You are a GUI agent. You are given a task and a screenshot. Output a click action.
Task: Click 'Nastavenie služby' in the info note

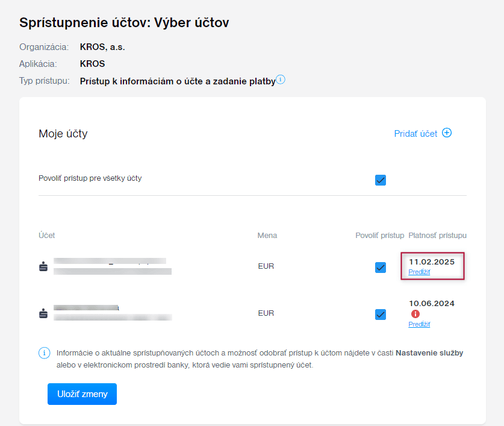[x=429, y=353]
